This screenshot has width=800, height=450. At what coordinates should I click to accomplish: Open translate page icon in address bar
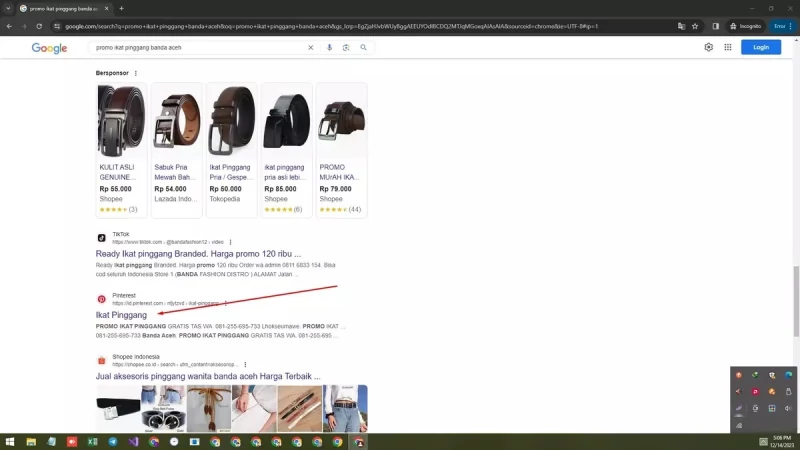point(681,26)
